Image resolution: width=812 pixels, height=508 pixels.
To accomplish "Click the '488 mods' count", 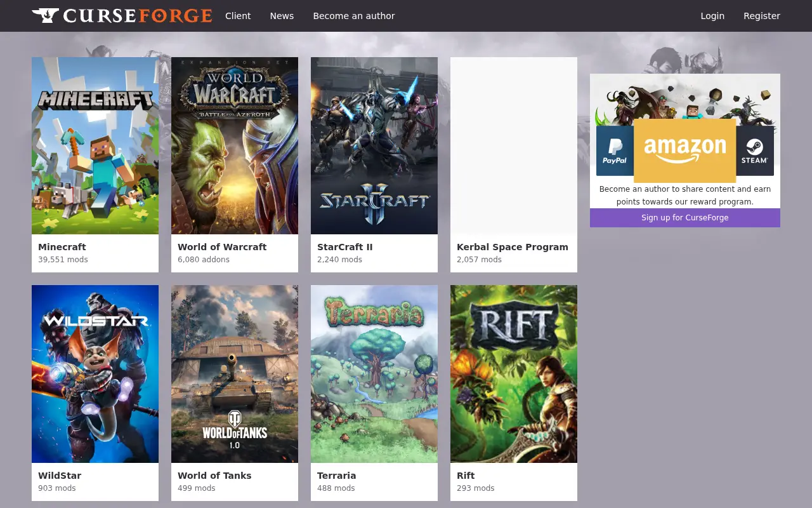I will click(336, 488).
